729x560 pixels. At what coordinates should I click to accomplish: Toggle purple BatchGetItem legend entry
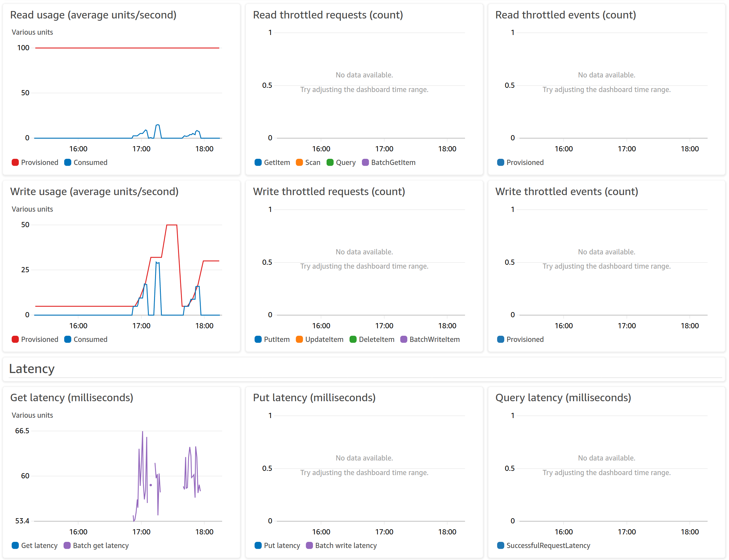pyautogui.click(x=393, y=162)
